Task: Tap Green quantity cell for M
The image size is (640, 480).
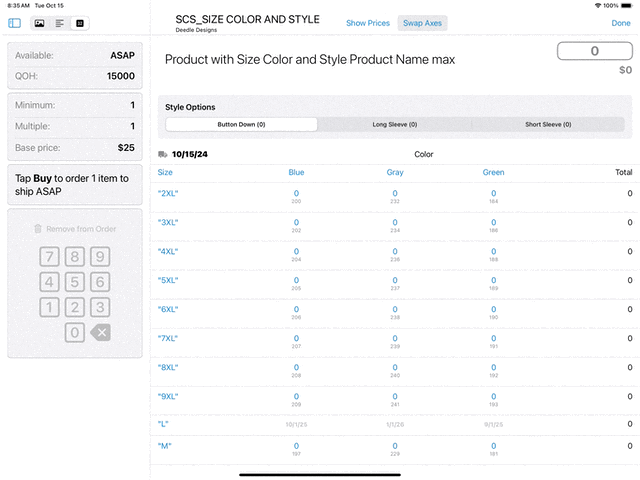Action: point(493,449)
